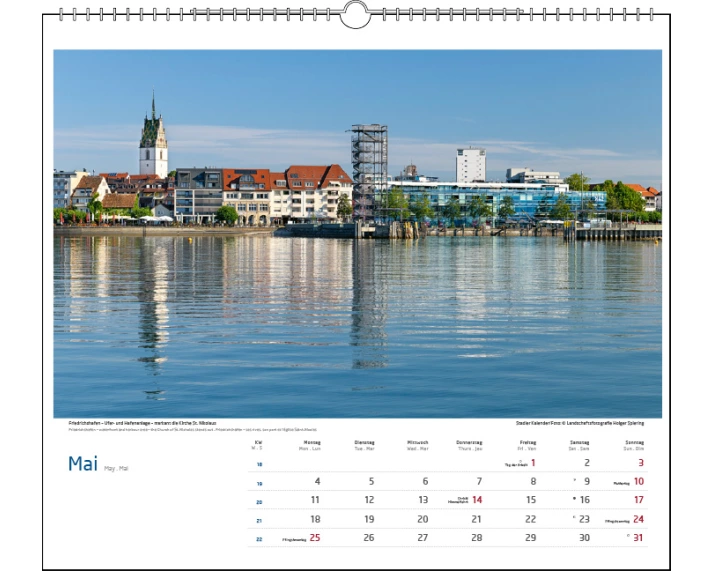
Task: Click the calendar hanging hook loop
Action: tap(355, 14)
